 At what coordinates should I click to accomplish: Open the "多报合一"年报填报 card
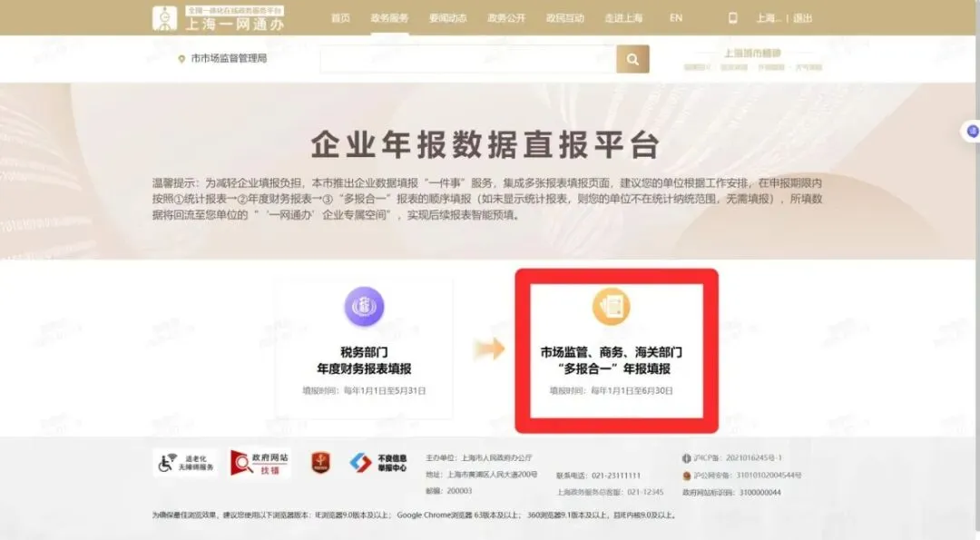(x=616, y=350)
